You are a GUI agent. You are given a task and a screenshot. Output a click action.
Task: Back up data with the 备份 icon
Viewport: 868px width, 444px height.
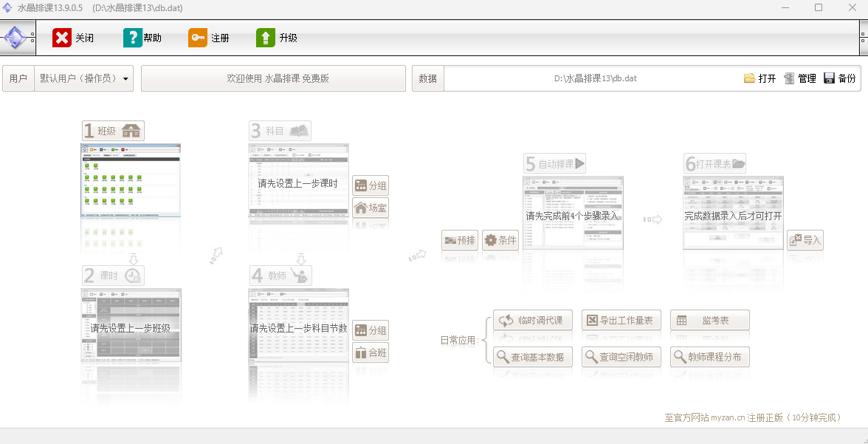(830, 78)
